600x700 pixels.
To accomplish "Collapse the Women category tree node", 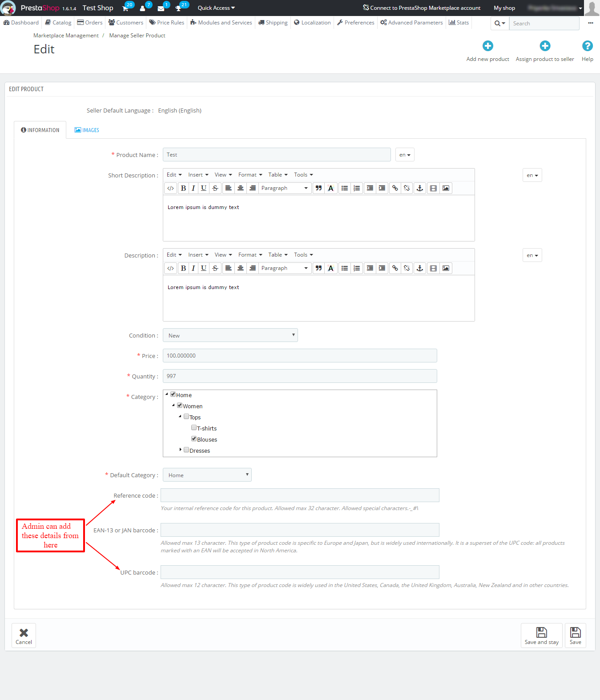I will [173, 405].
